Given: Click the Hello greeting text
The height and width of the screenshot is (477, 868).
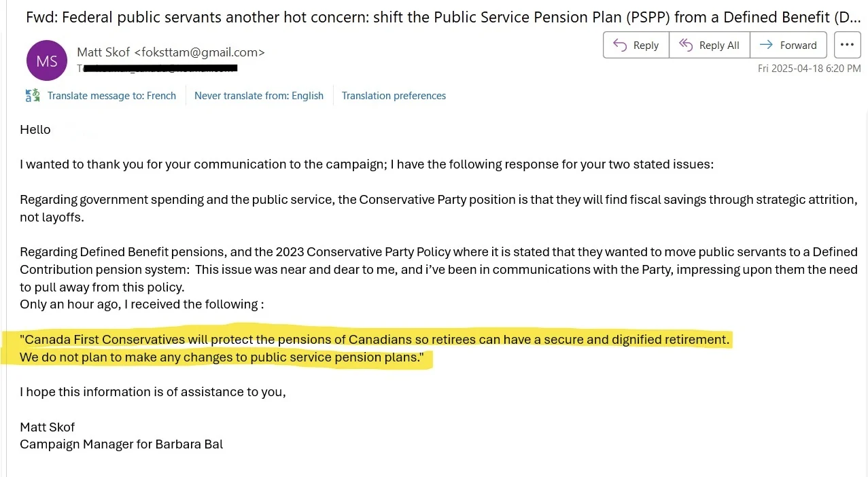Looking at the screenshot, I should tap(35, 129).
